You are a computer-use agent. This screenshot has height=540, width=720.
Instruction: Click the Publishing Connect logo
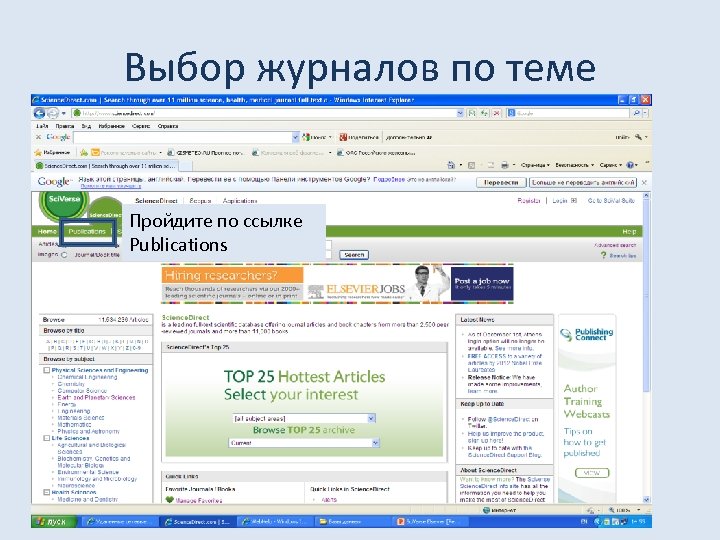[587, 334]
